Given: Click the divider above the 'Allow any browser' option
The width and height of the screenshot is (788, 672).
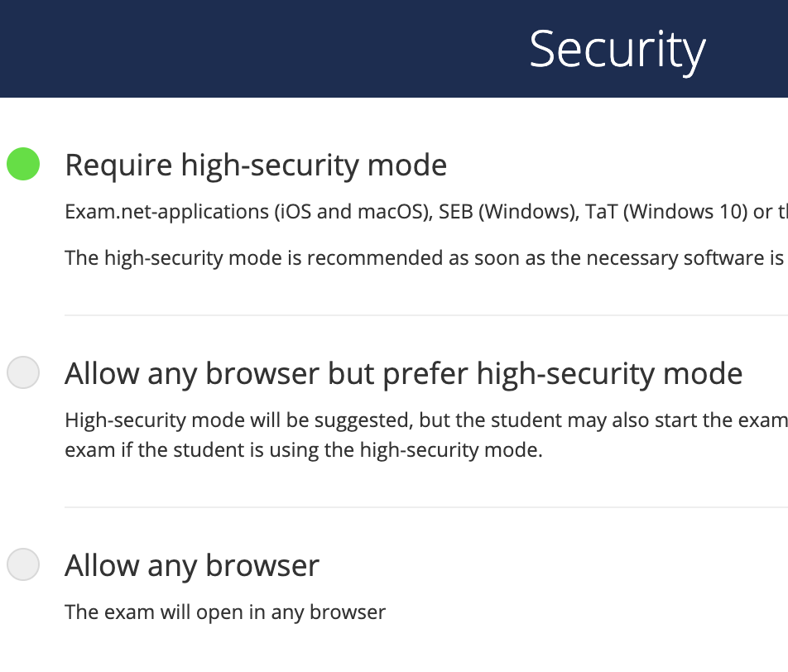Looking at the screenshot, I should click(x=414, y=507).
